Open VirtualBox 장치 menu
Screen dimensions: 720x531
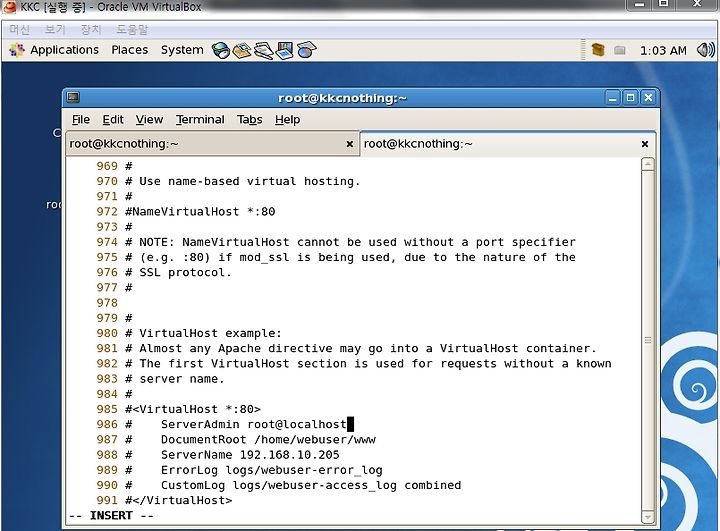91,30
